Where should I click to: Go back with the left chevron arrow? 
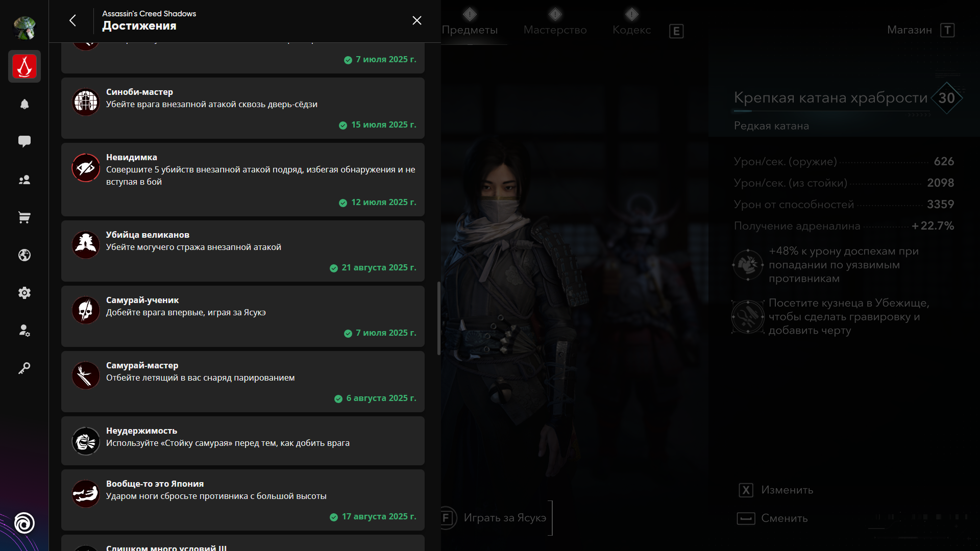pyautogui.click(x=72, y=20)
